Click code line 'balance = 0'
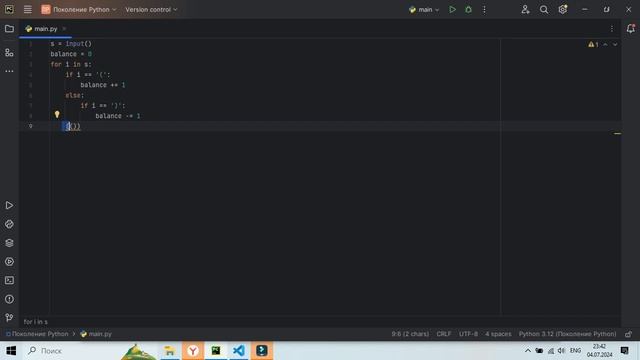The height and width of the screenshot is (360, 640). pos(71,54)
